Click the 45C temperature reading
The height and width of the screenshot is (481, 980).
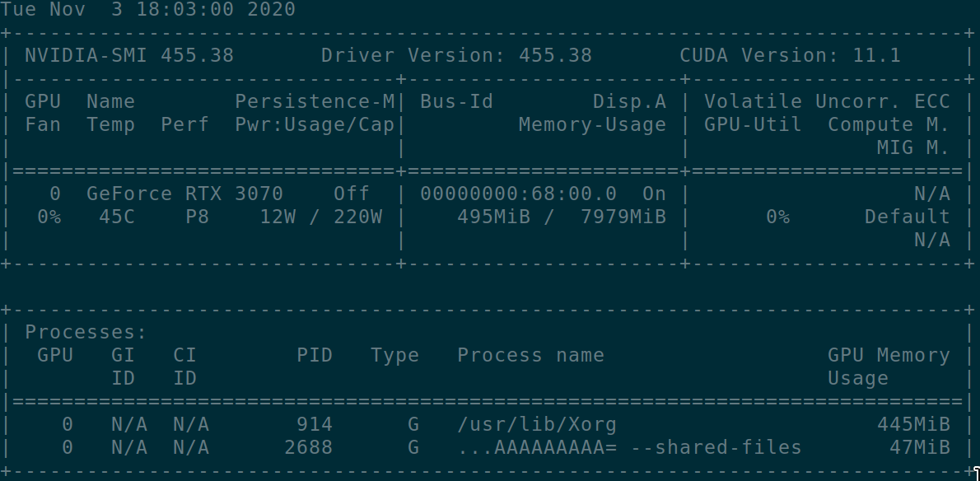[117, 217]
